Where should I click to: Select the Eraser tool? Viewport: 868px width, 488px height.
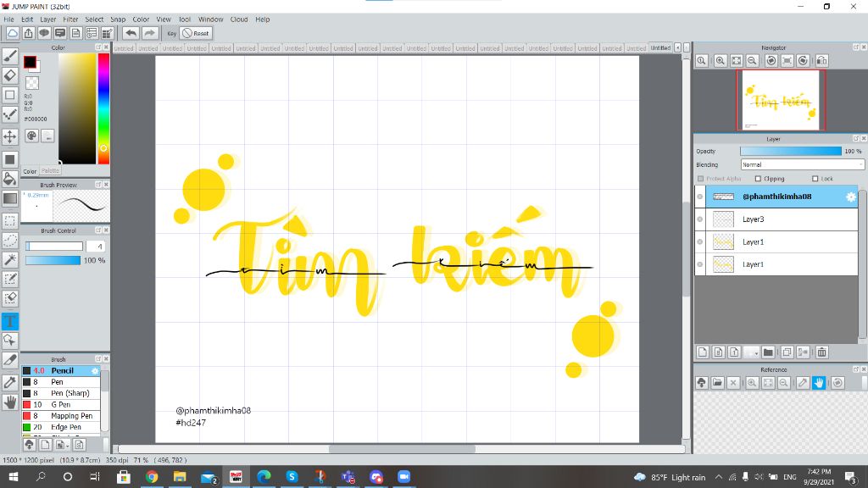10,75
